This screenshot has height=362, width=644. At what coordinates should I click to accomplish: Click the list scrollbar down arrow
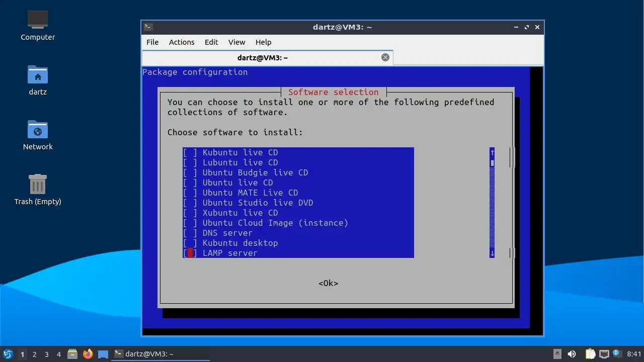click(492, 253)
